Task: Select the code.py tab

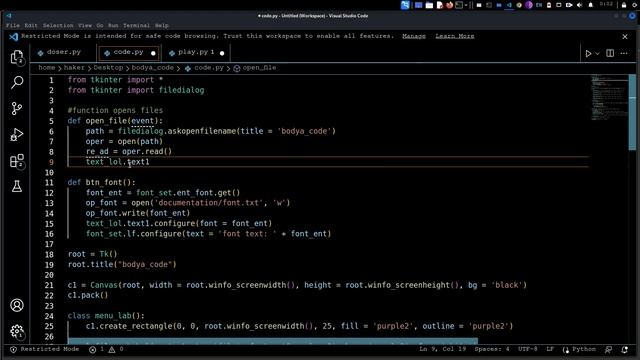Action: coord(129,52)
